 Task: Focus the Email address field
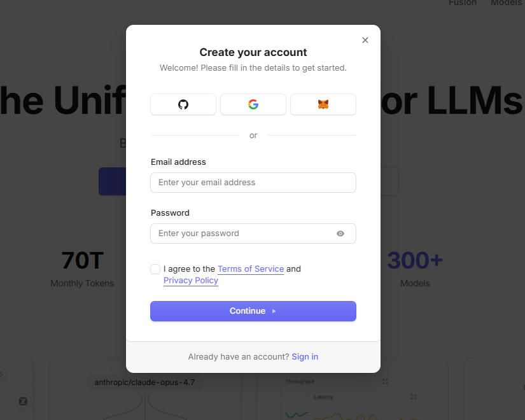click(253, 183)
